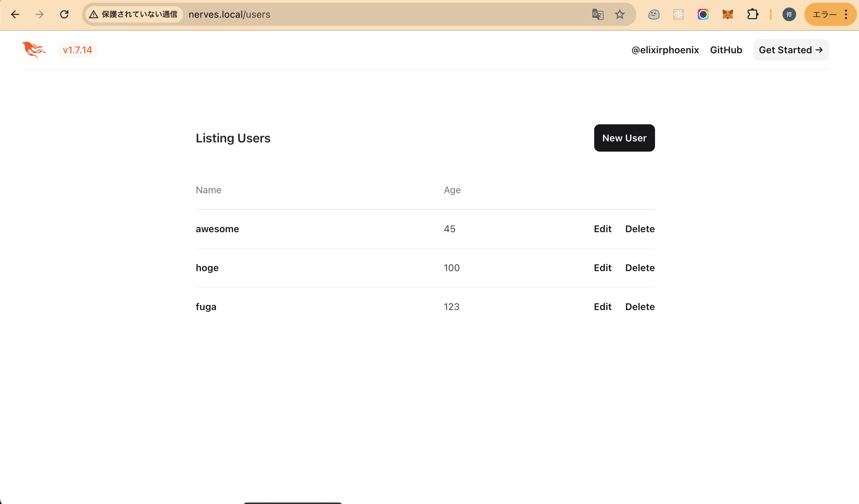Viewport: 859px width, 504px height.
Task: Click the Get Started button
Action: pyautogui.click(x=790, y=50)
